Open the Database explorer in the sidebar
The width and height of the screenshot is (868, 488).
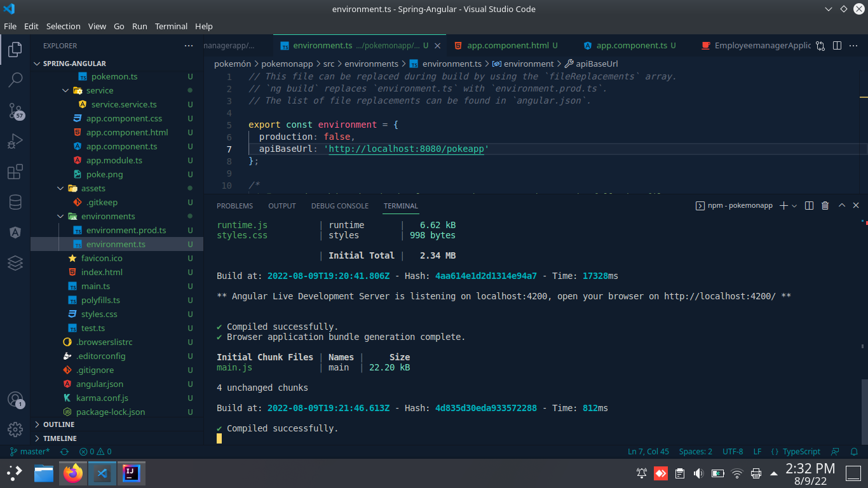[15, 202]
